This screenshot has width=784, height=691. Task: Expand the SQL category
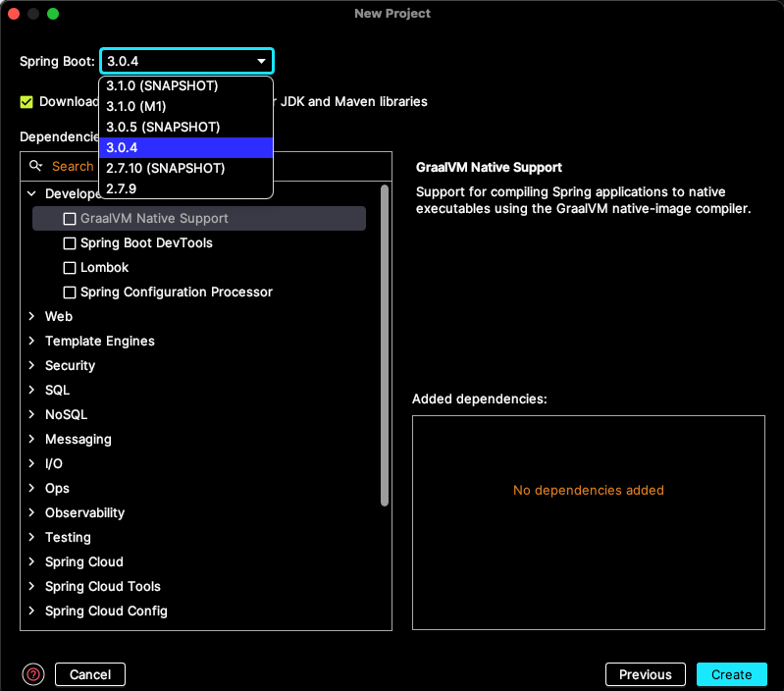click(31, 390)
